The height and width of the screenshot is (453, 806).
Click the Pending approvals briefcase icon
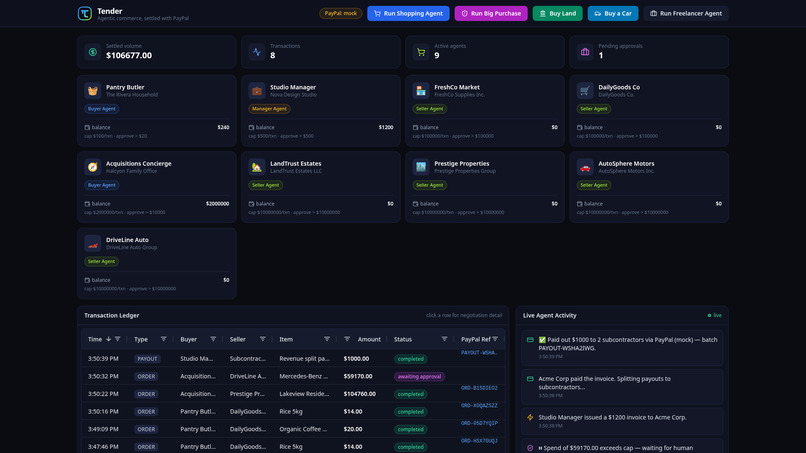pos(585,52)
